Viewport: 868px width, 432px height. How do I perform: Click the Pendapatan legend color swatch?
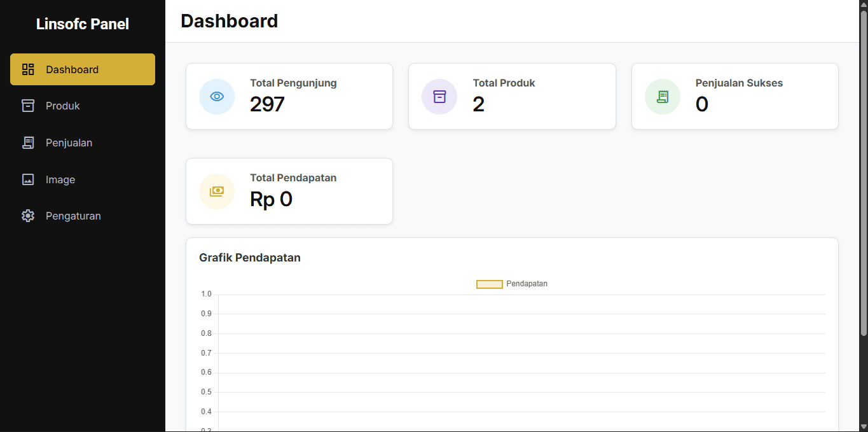(x=490, y=284)
